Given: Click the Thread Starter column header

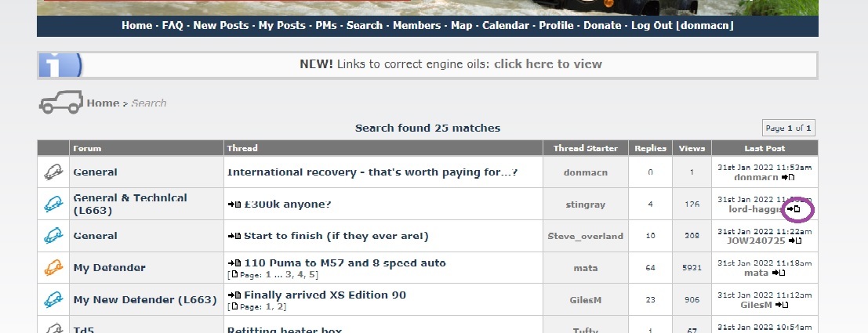Looking at the screenshot, I should click(586, 148).
